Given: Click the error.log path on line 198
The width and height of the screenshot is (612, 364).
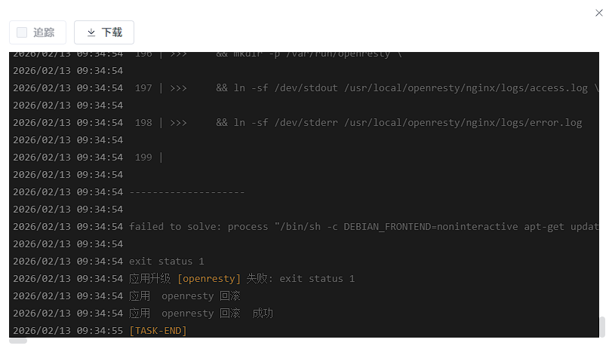Looking at the screenshot, I should click(463, 123).
